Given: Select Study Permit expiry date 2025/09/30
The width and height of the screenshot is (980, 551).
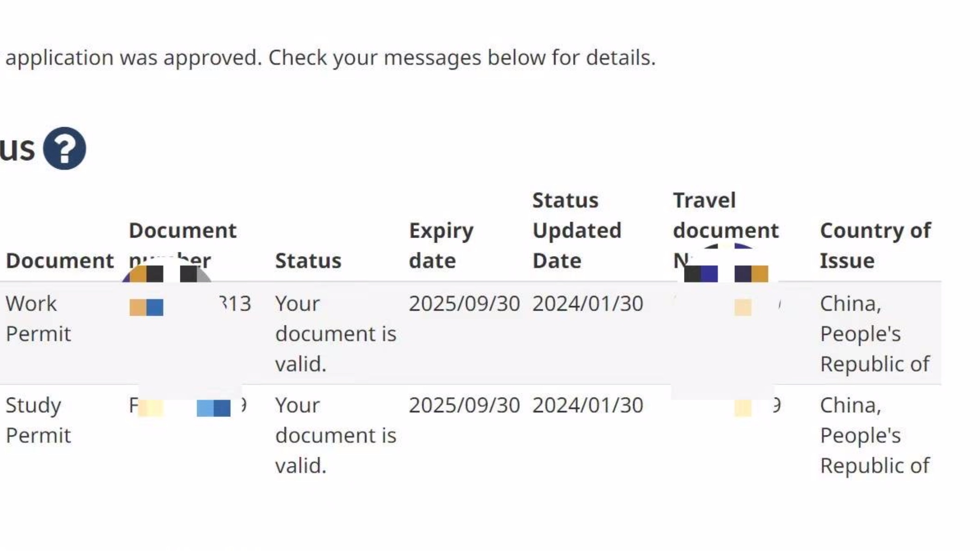Looking at the screenshot, I should click(464, 405).
